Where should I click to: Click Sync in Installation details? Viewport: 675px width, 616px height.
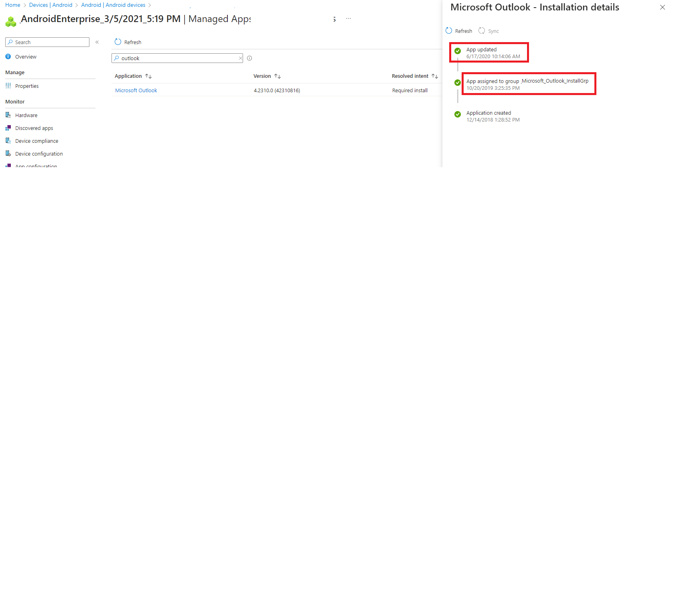(493, 31)
